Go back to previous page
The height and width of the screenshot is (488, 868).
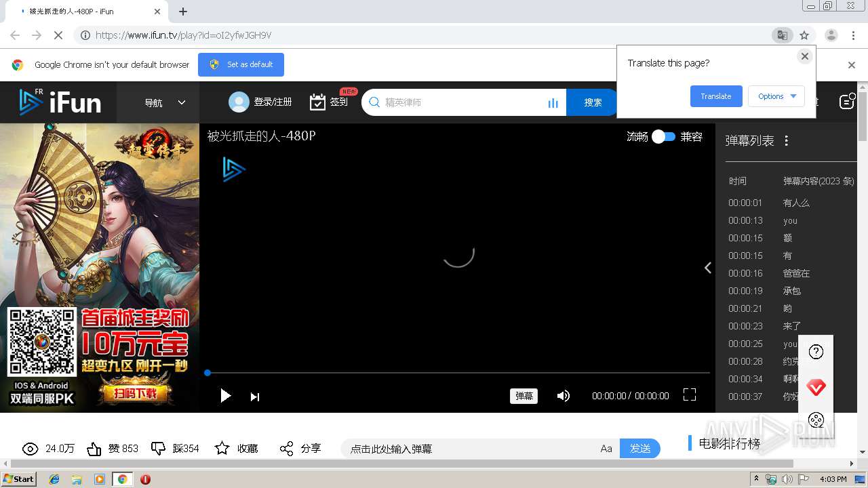pyautogui.click(x=15, y=35)
